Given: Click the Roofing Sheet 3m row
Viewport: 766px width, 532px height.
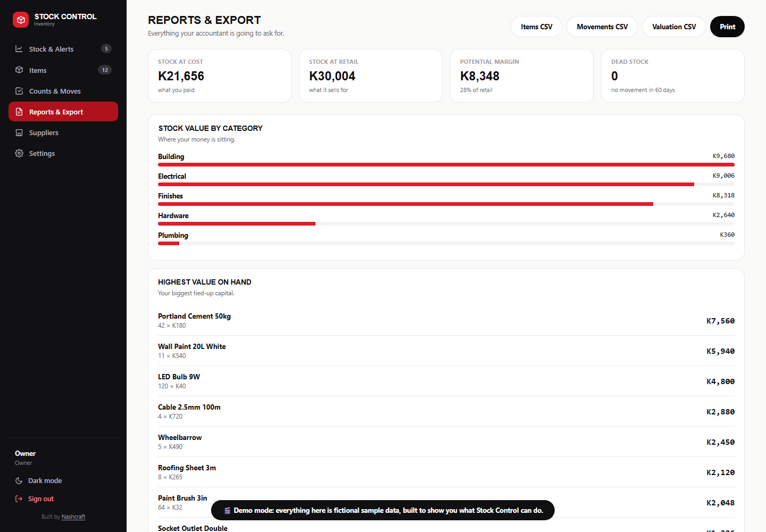Looking at the screenshot, I should pos(446,472).
